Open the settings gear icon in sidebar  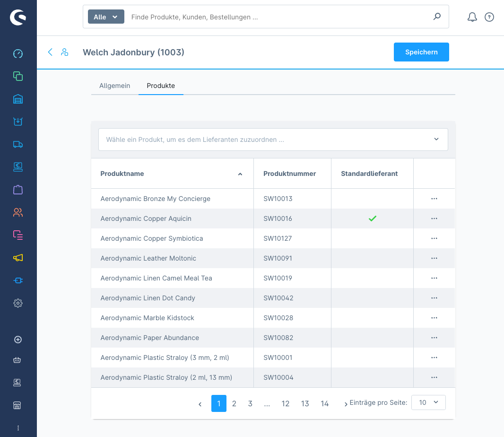pyautogui.click(x=18, y=303)
